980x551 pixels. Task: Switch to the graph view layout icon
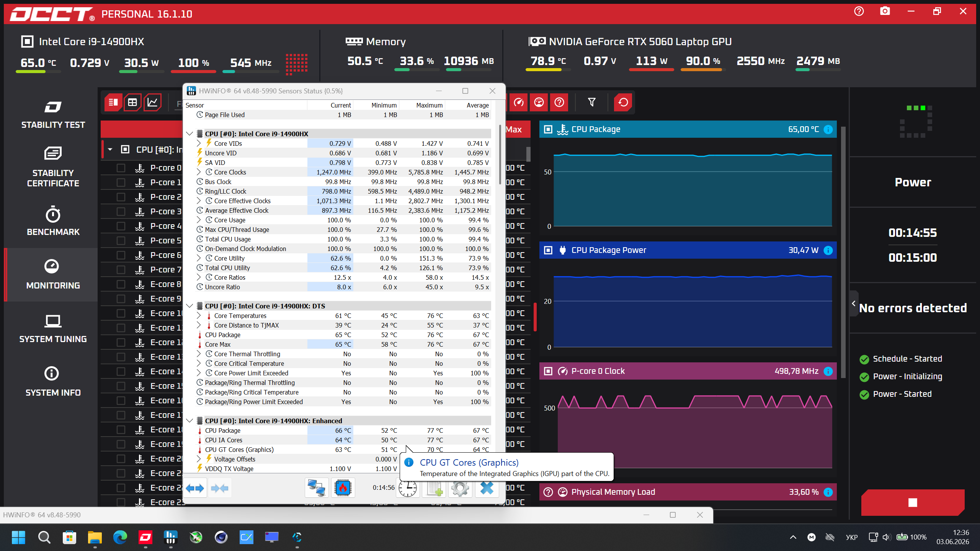coord(152,102)
